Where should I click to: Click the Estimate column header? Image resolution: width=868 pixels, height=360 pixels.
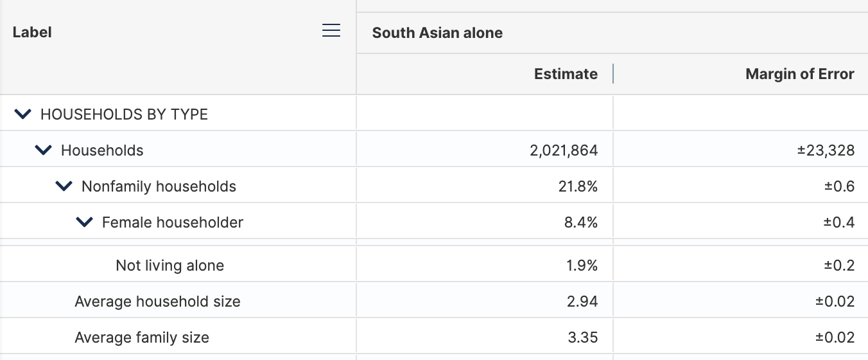566,74
